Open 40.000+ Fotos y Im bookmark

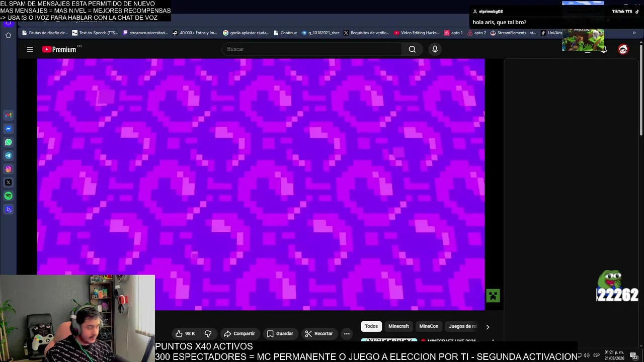(x=195, y=33)
